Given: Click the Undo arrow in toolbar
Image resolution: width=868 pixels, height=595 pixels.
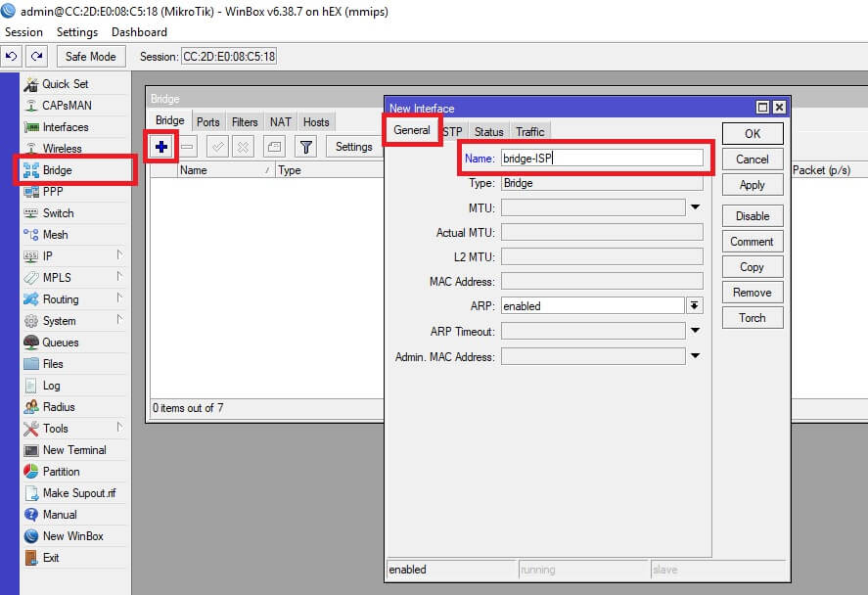Looking at the screenshot, I should [11, 57].
